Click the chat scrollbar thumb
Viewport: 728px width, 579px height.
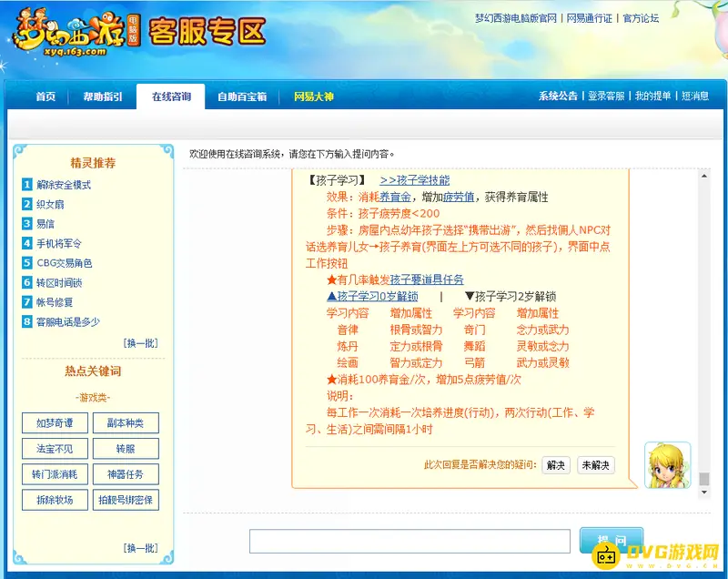pyautogui.click(x=704, y=479)
